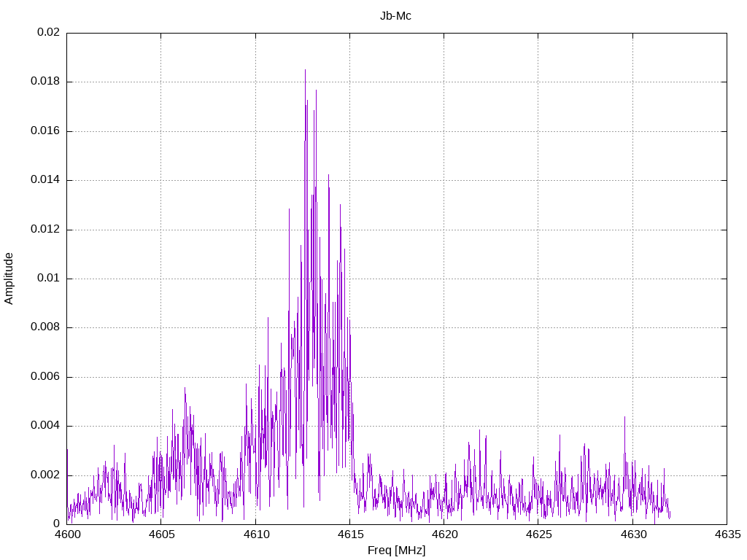
Task: Click the y-axis tick 0.002
Action: tap(45, 475)
